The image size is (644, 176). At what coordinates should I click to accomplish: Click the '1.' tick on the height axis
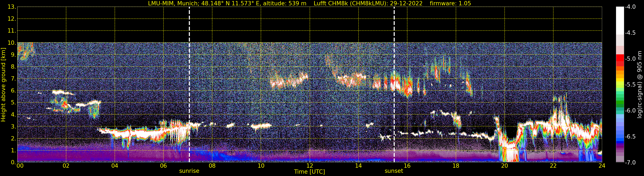point(13,151)
